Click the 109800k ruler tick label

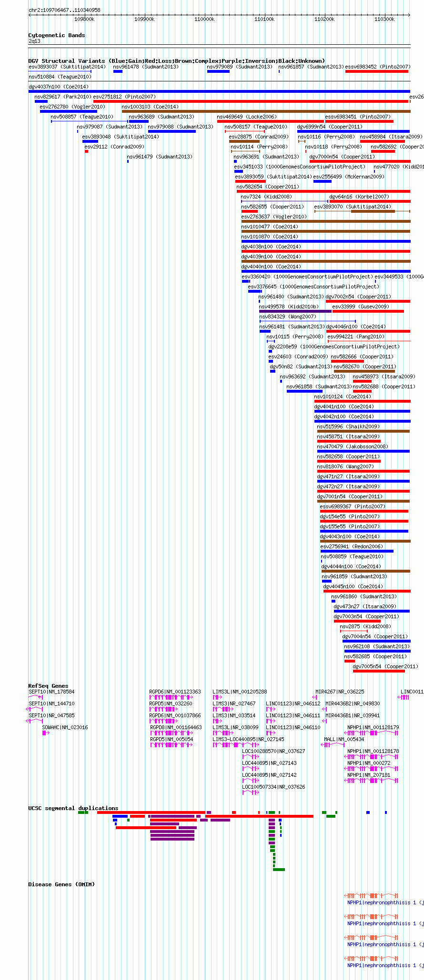(84, 19)
